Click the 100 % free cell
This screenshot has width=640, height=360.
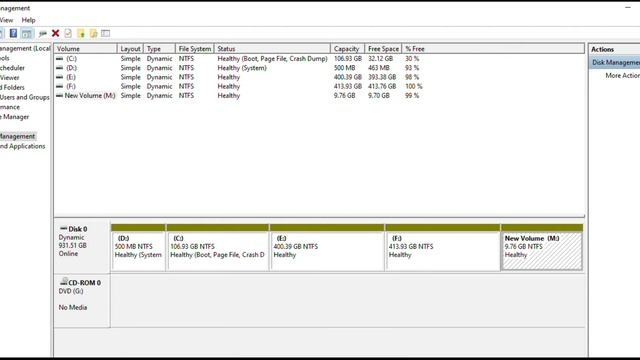pyautogui.click(x=413, y=86)
